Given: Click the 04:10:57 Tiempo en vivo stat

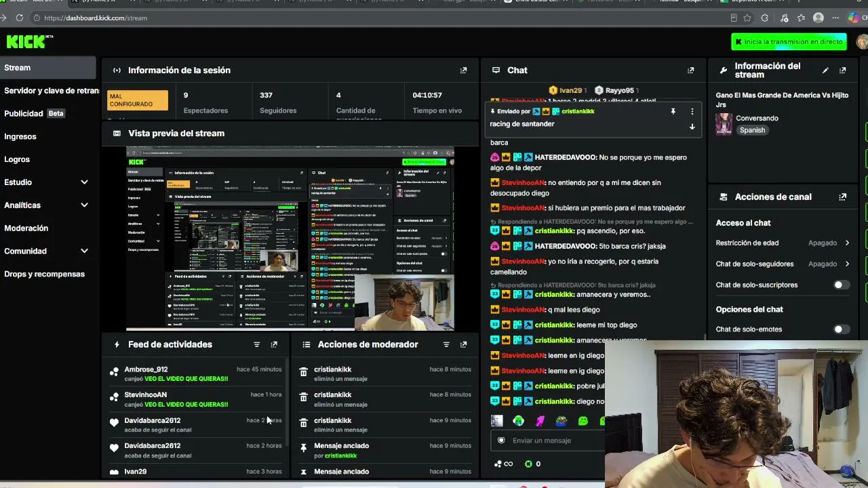Looking at the screenshot, I should (437, 102).
